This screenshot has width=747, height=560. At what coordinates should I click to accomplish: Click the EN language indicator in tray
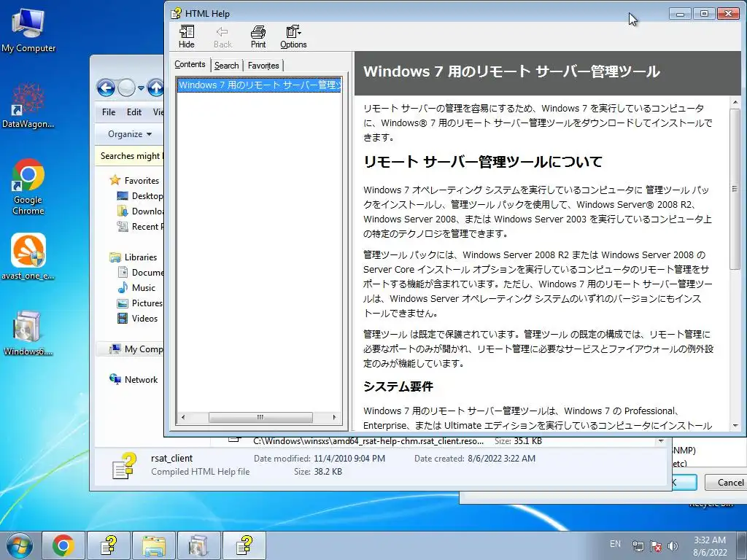[615, 544]
